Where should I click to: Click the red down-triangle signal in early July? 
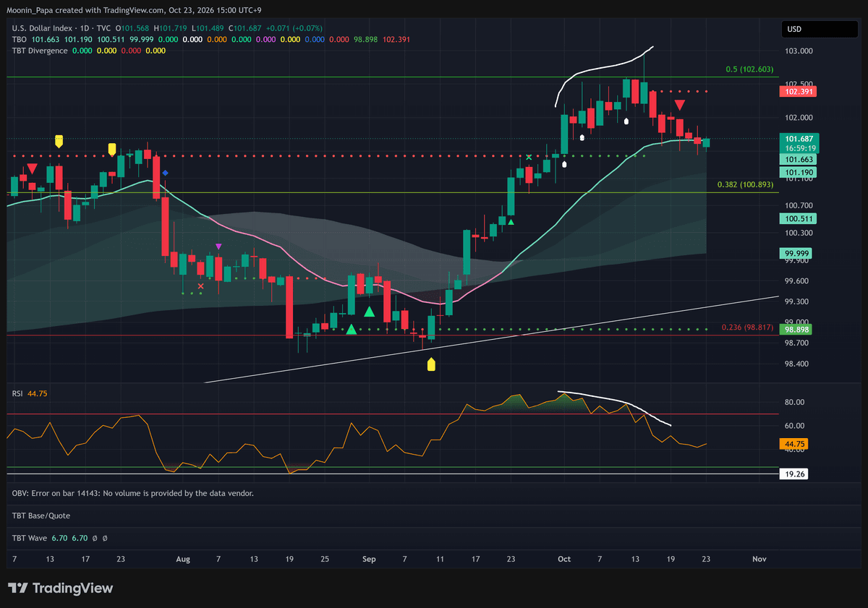tap(32, 169)
